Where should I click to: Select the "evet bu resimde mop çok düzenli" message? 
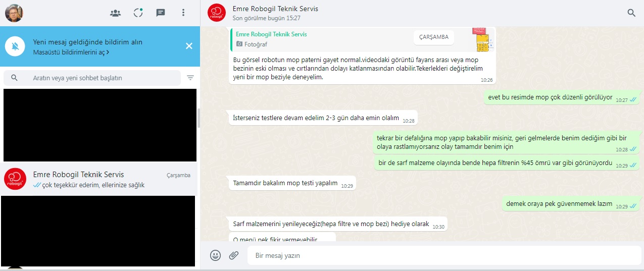pyautogui.click(x=562, y=97)
